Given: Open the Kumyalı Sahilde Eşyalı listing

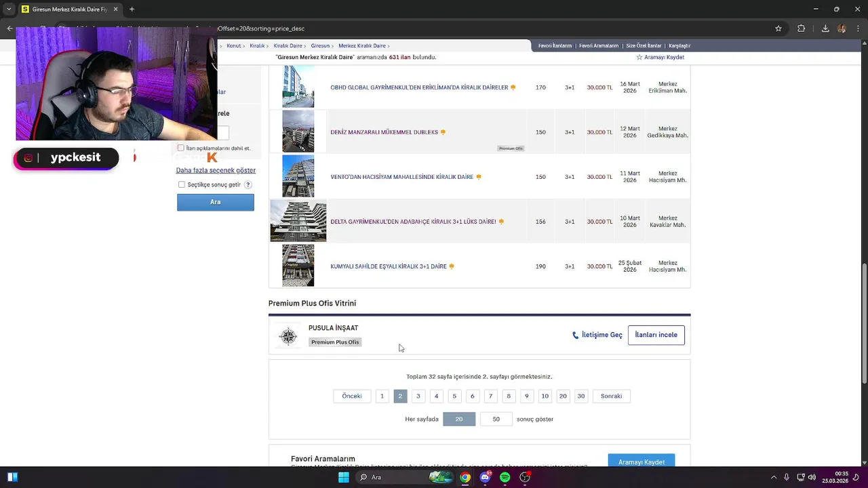Looking at the screenshot, I should pyautogui.click(x=389, y=266).
